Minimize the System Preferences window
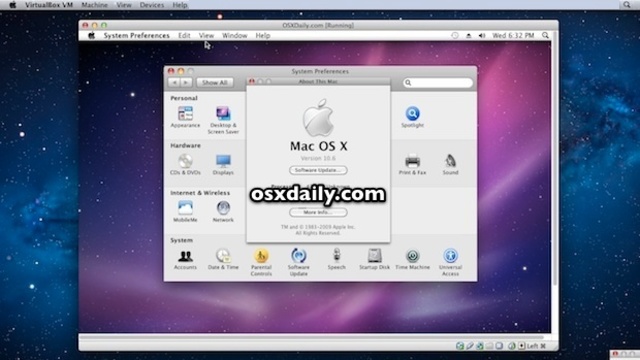The height and width of the screenshot is (360, 640). [180, 71]
